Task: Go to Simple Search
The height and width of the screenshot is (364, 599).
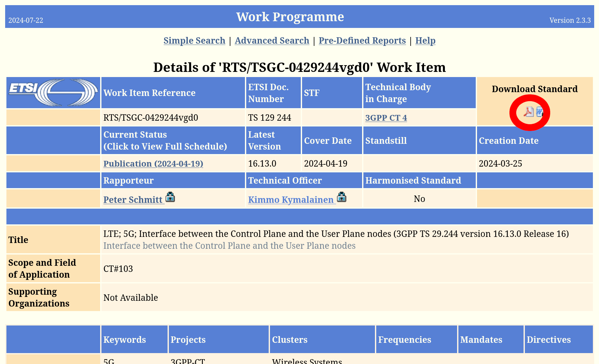Action: click(194, 41)
